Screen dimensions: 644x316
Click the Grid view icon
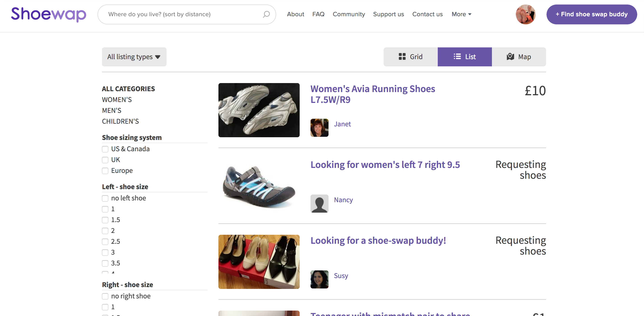pos(402,57)
